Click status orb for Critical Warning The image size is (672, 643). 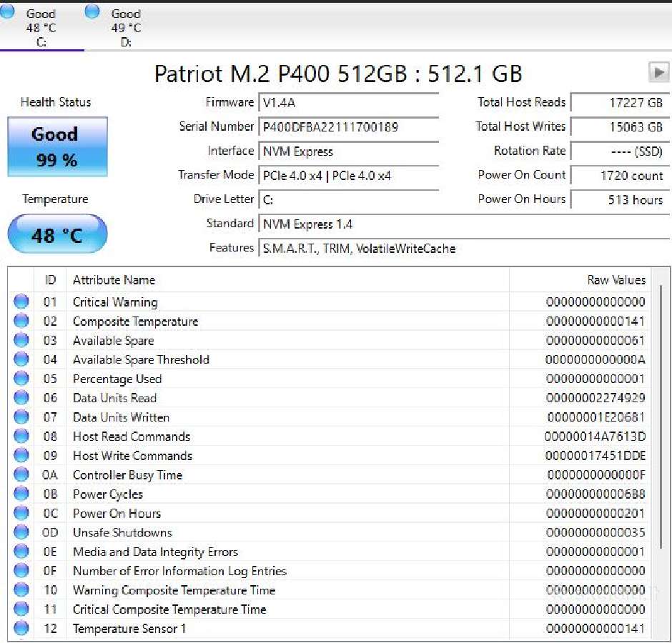click(21, 301)
